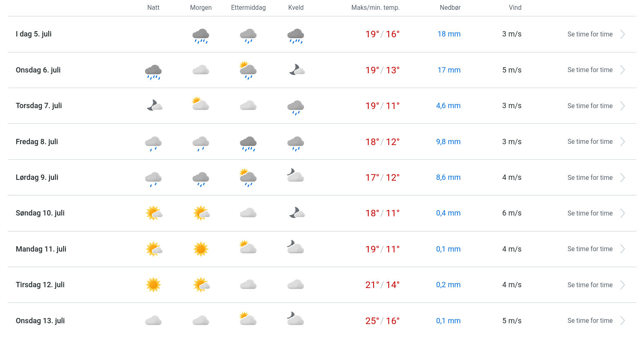The image size is (644, 338).
Task: Click Onsdag 6. juli evening moon cloud icon
Action: 297,70
